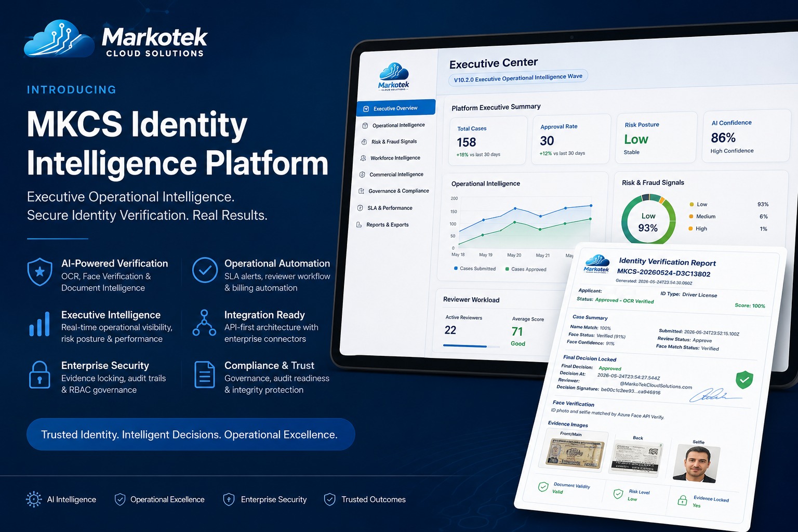
Task: Click the Reports & Exports sidebar icon
Action: click(x=359, y=225)
